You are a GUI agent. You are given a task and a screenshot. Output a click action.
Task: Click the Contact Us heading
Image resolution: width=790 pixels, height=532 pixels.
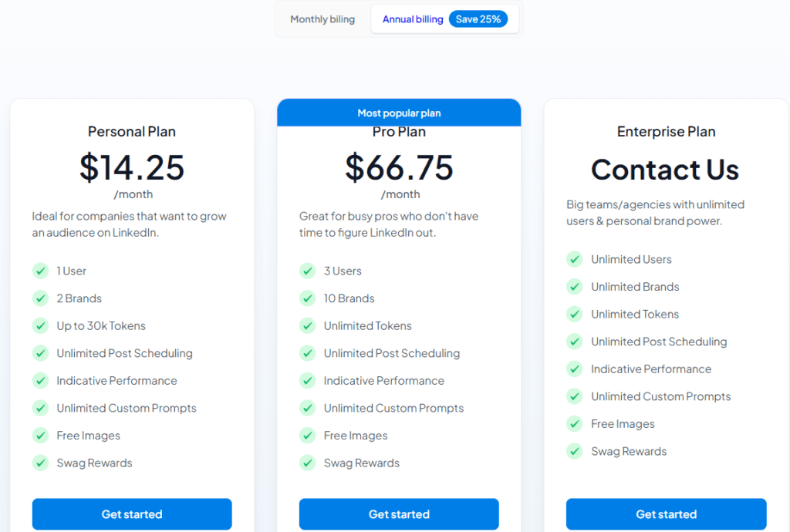665,169
